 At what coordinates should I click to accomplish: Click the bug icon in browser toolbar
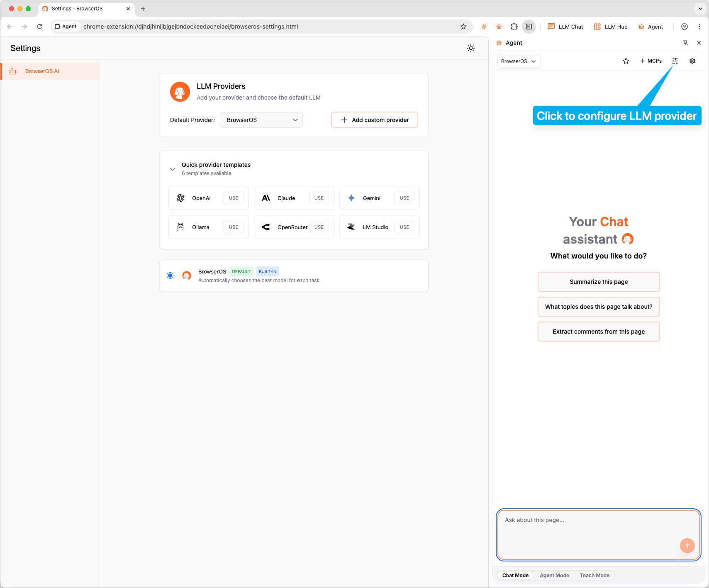(484, 27)
